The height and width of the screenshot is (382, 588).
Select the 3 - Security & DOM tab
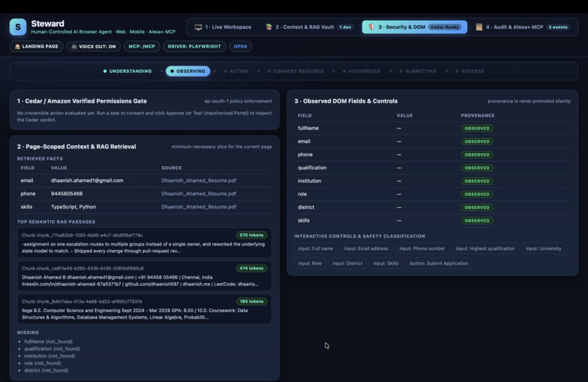click(x=414, y=27)
